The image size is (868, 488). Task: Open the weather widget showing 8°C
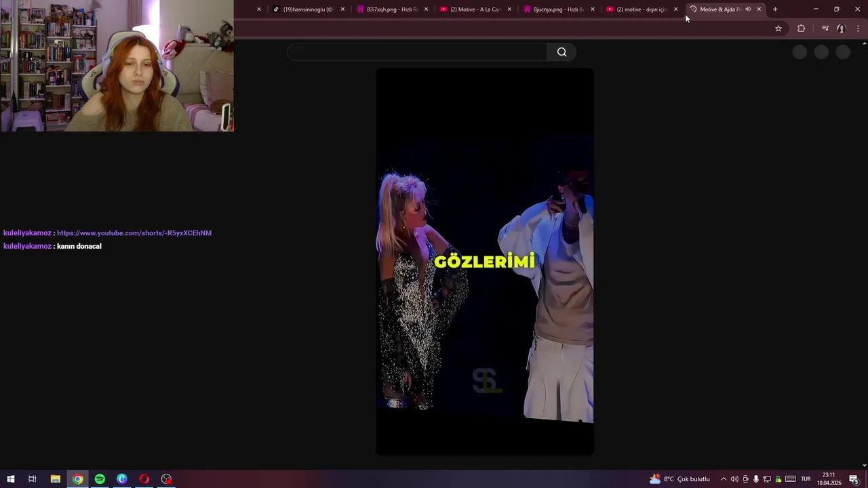pos(679,479)
